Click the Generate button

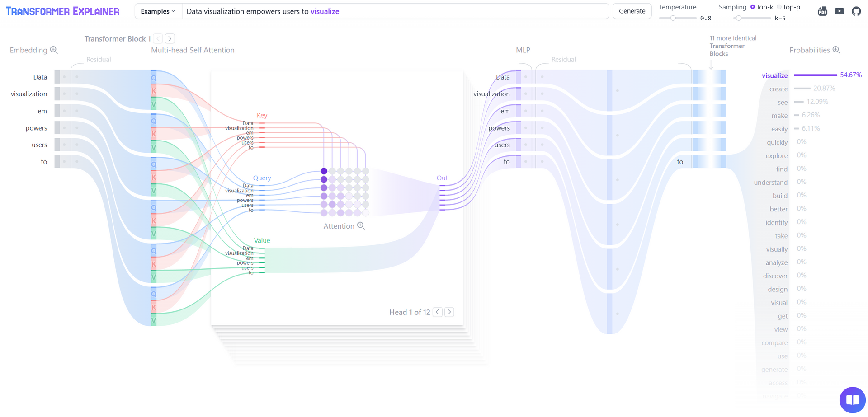[x=632, y=11]
